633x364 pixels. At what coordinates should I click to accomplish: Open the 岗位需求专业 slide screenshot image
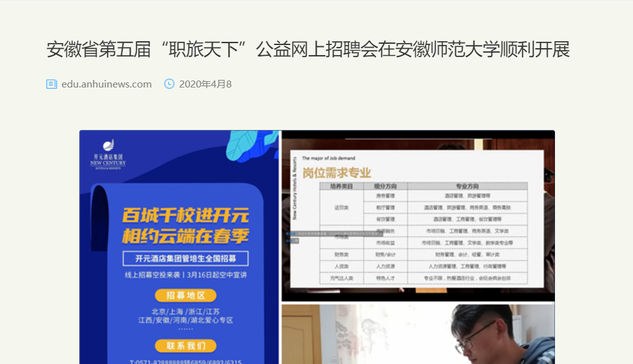coord(418,216)
